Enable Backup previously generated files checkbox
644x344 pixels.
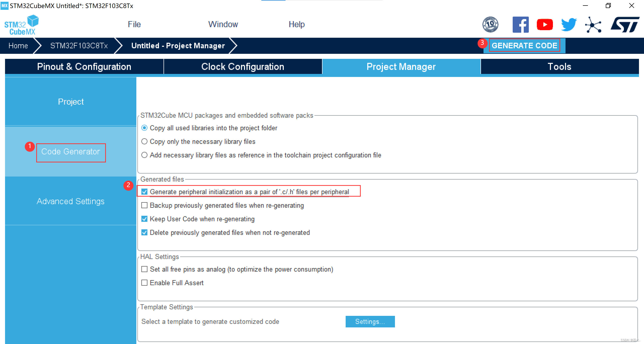point(144,205)
